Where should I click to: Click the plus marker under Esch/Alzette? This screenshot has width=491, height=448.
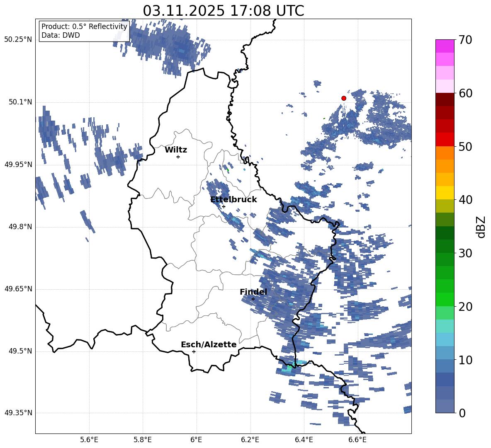(x=194, y=351)
